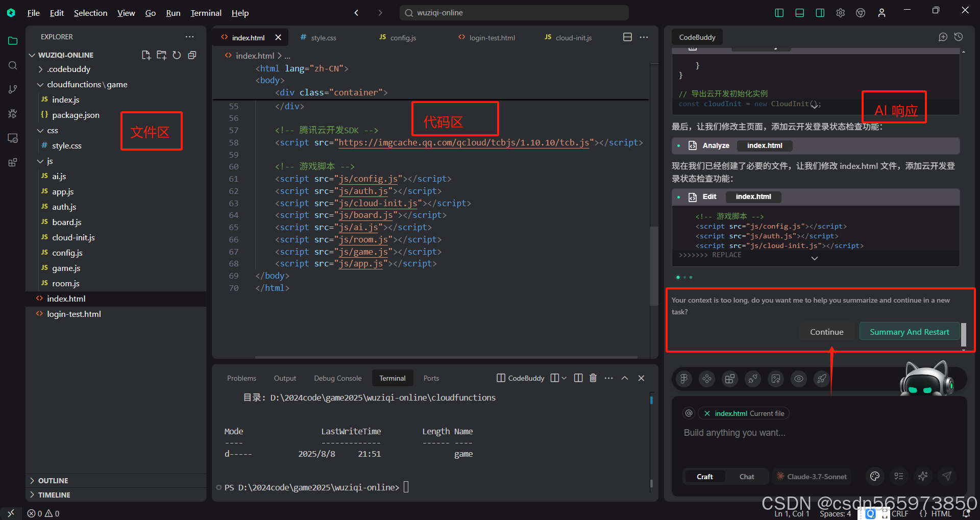
Task: Click the New File icon in Explorer
Action: click(x=146, y=55)
